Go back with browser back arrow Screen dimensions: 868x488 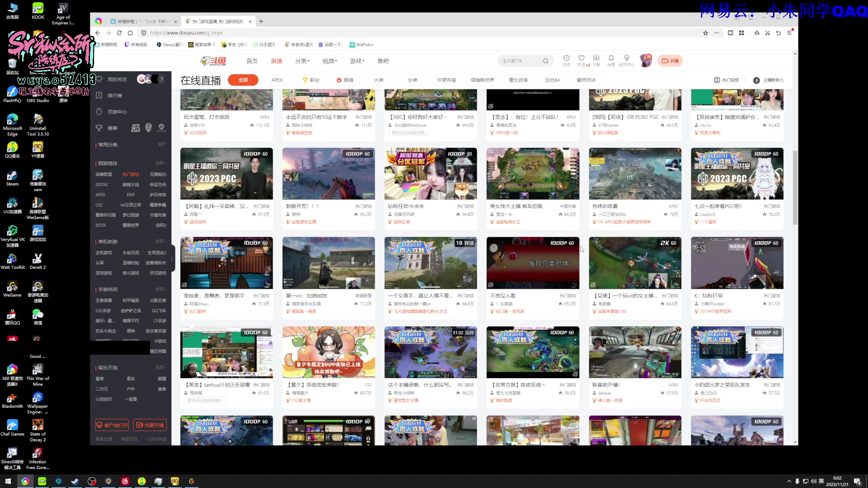(98, 33)
